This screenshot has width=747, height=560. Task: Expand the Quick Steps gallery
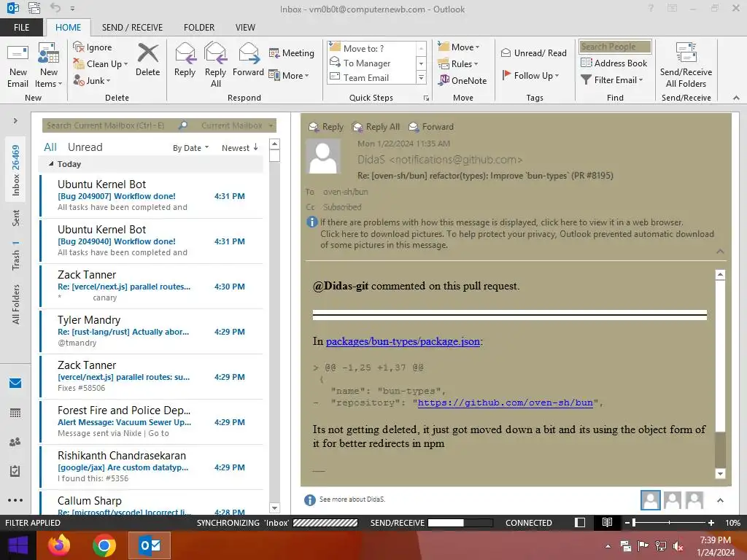pos(421,77)
